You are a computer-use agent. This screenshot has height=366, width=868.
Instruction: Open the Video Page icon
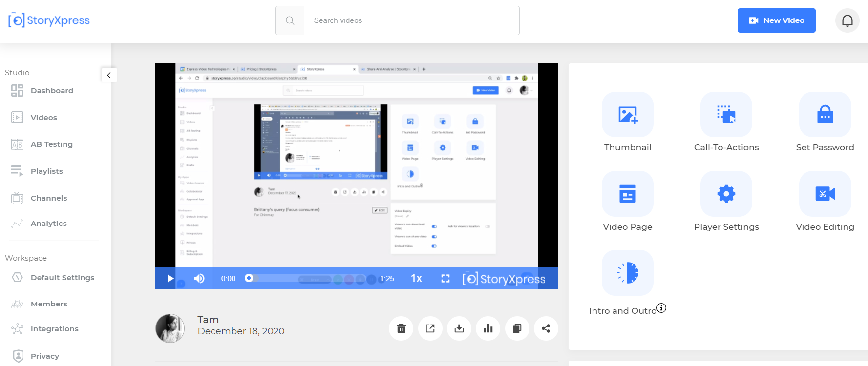click(x=628, y=194)
